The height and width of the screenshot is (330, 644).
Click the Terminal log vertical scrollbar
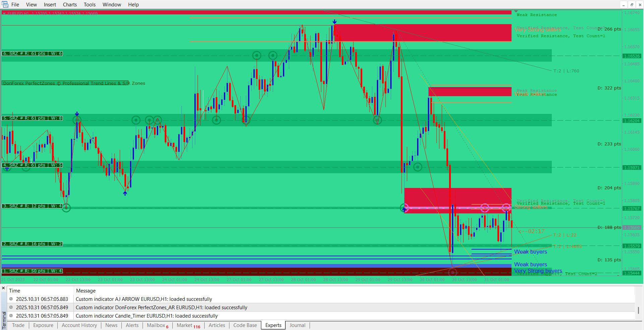click(638, 310)
